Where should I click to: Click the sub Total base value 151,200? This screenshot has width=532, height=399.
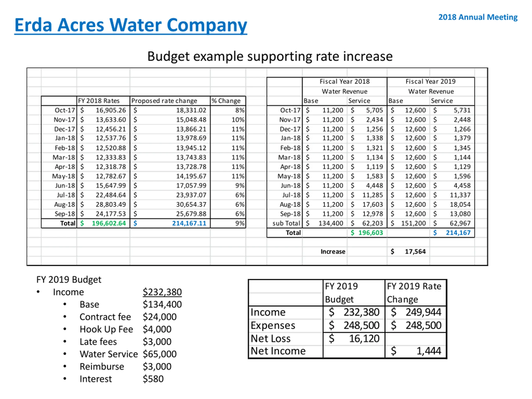tap(413, 223)
